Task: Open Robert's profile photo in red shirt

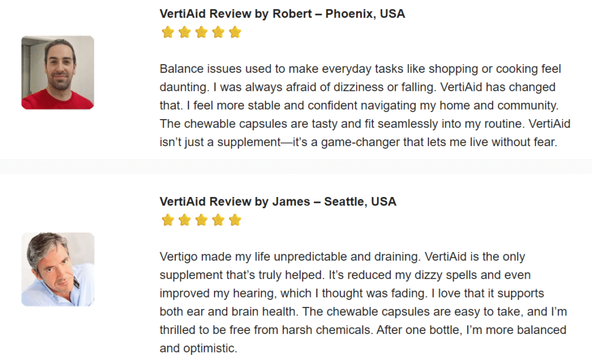Action: click(58, 72)
